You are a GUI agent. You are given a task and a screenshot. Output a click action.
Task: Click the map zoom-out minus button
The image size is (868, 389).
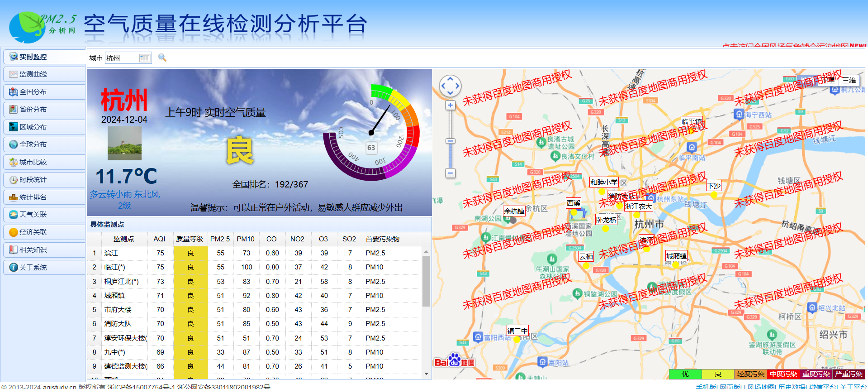coord(450,173)
